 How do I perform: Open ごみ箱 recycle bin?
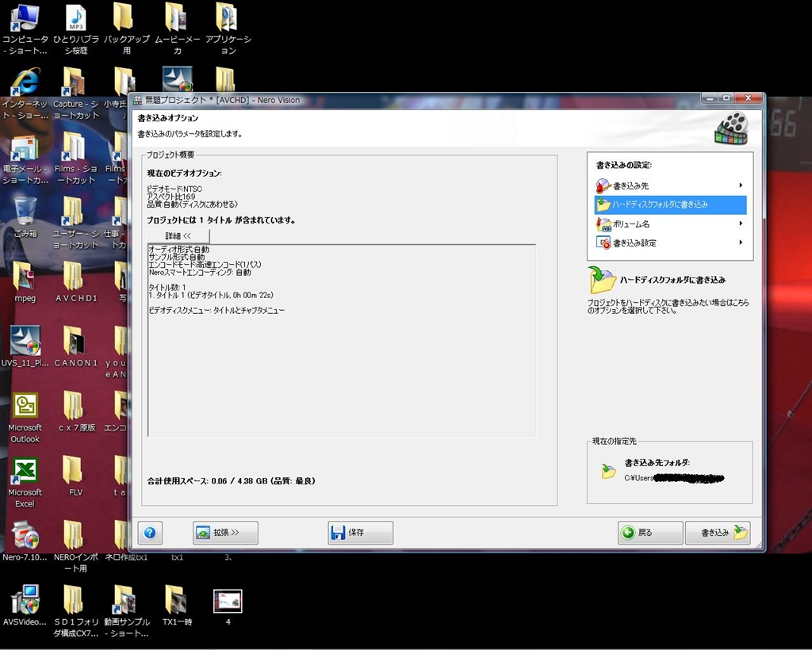[25, 217]
